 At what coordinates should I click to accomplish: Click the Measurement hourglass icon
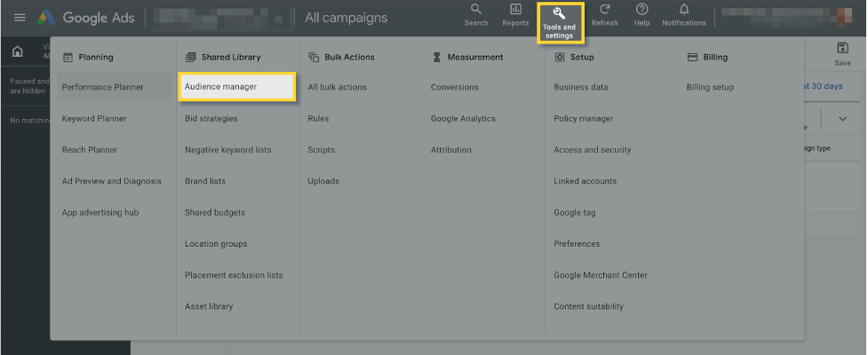pos(437,57)
